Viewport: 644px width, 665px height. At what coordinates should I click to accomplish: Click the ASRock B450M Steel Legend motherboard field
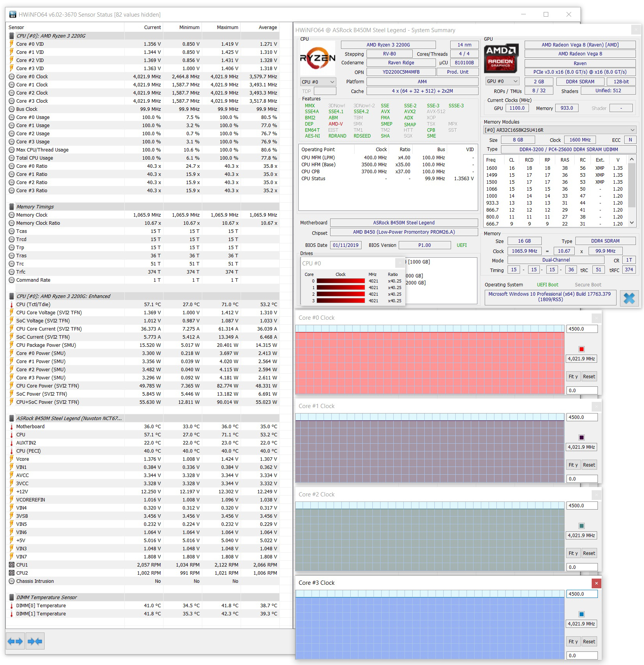point(404,222)
